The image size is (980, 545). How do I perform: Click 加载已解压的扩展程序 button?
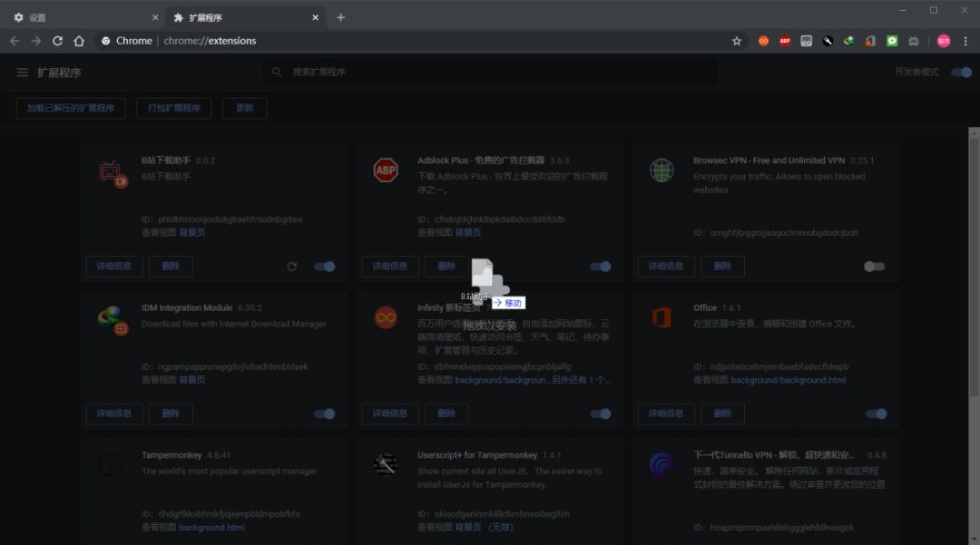(x=70, y=108)
